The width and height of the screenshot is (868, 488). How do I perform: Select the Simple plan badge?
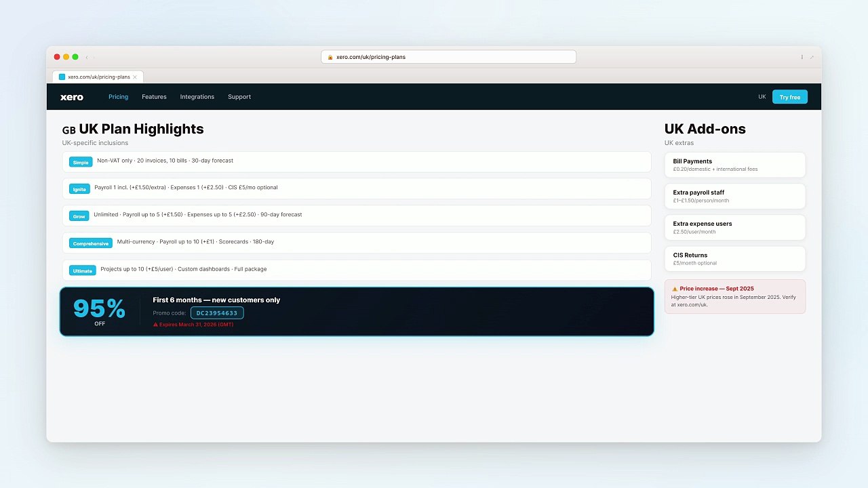[81, 162]
